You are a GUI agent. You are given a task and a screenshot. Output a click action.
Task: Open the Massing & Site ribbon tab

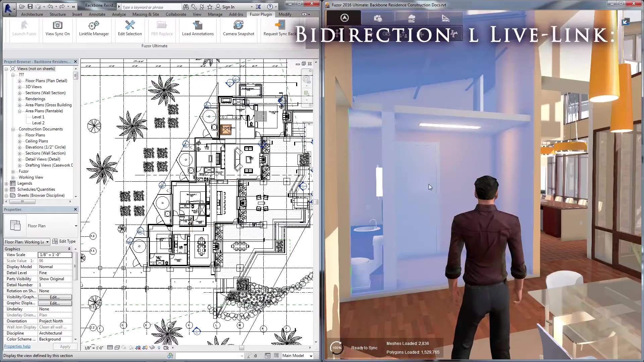tap(146, 14)
